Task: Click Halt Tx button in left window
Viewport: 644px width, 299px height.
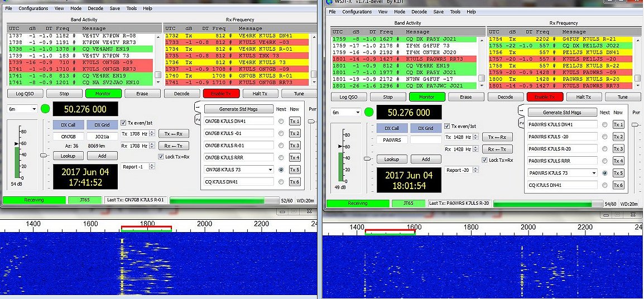Action: 260,94
